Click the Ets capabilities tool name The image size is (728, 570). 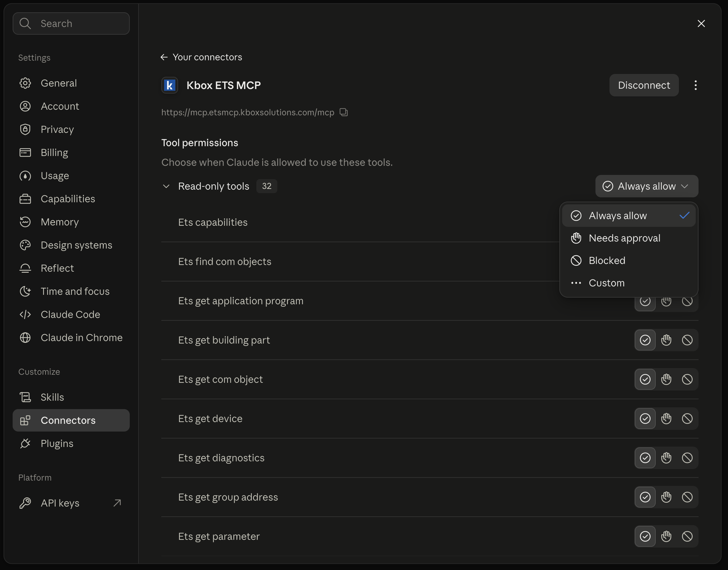point(213,222)
